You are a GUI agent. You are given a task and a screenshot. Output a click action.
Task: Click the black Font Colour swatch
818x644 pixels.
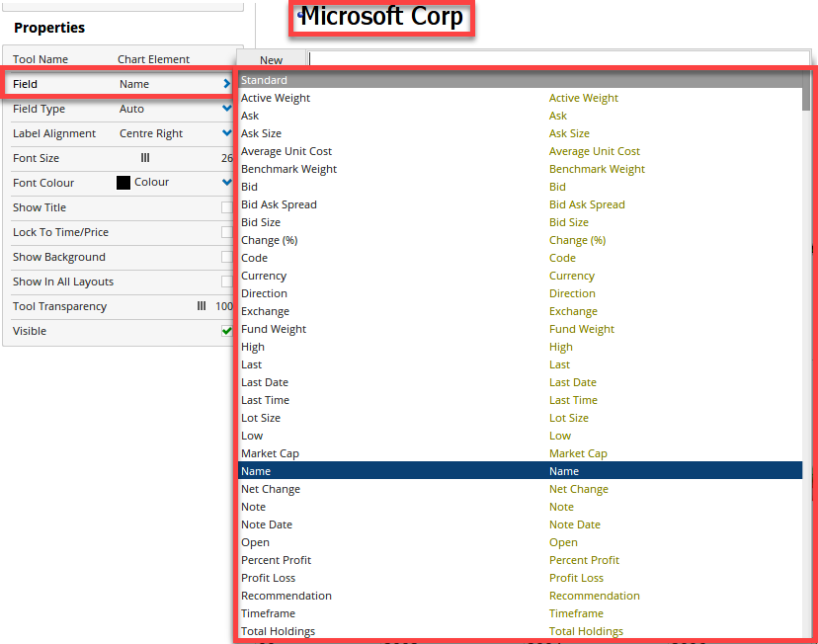pos(123,183)
